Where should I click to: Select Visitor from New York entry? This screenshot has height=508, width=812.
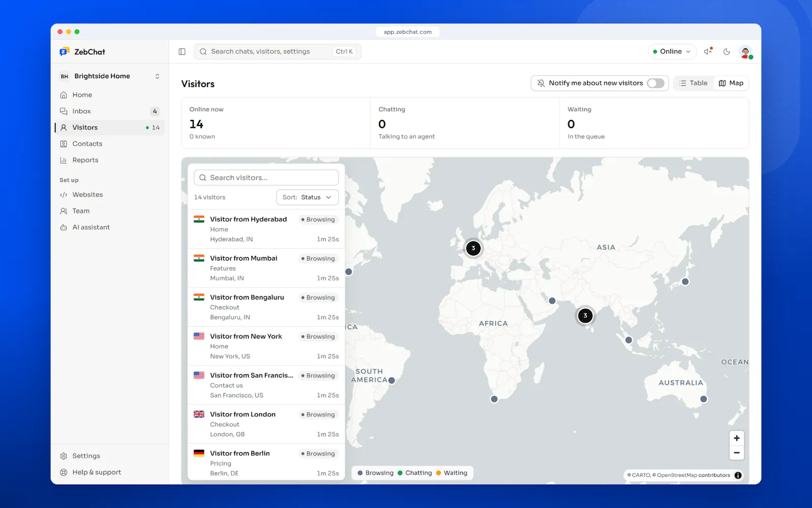(x=266, y=346)
